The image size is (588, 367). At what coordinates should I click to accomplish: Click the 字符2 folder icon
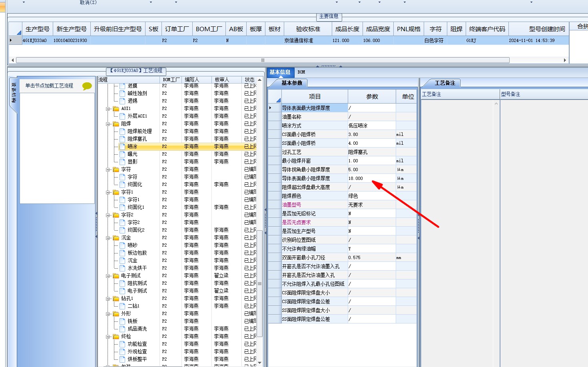tap(116, 215)
